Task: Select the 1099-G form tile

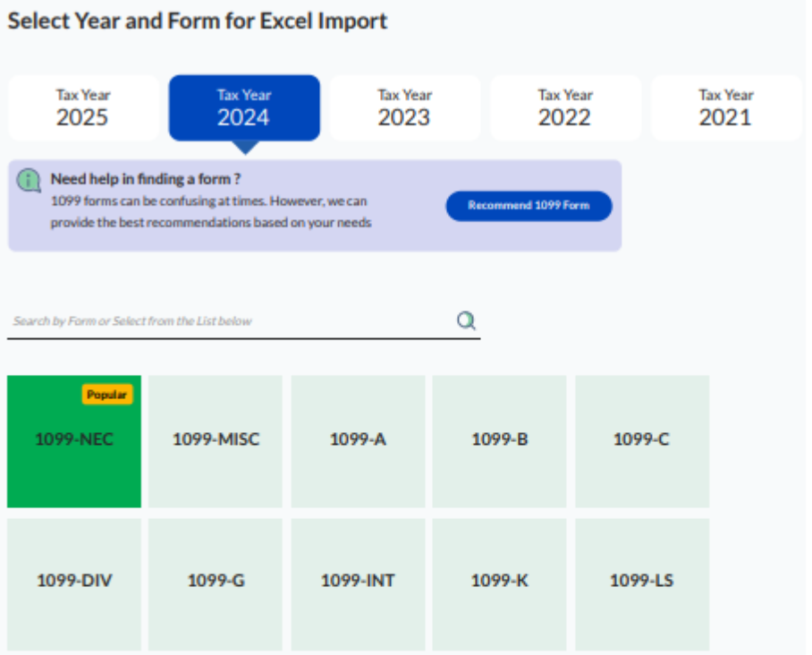Action: pyautogui.click(x=216, y=583)
